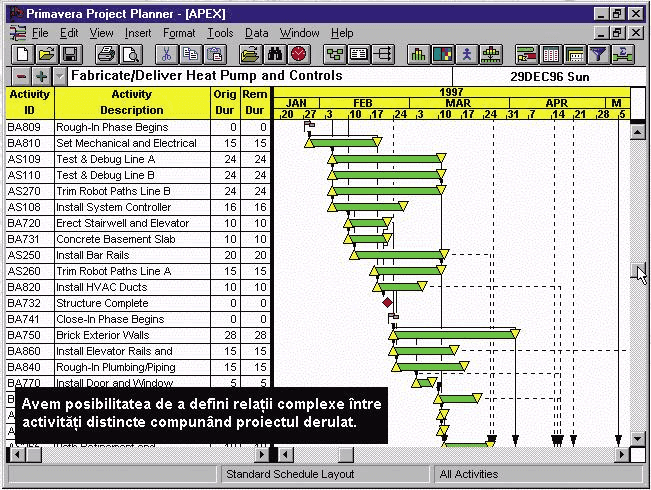Click the open layout folder icon

click(250, 54)
